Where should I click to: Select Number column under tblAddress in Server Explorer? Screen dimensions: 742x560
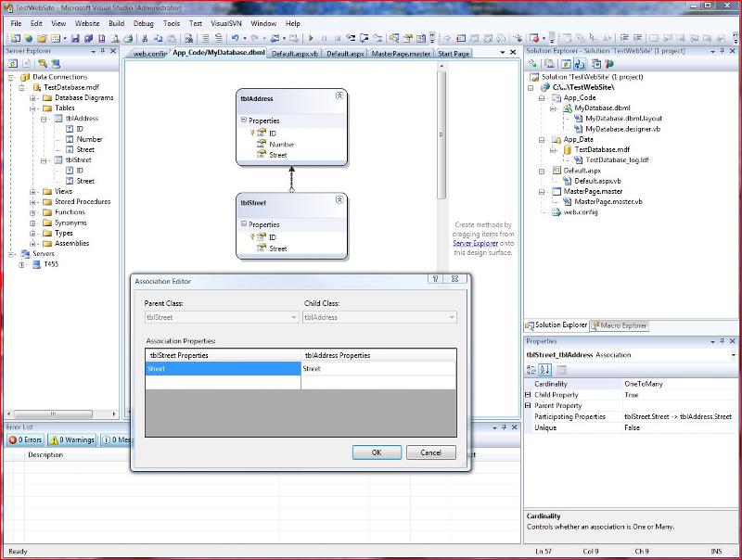89,139
